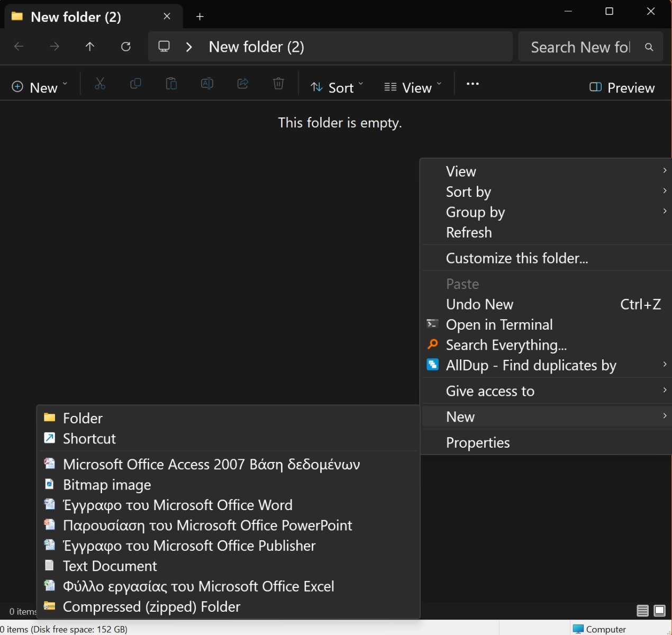
Task: Open the toolbar View dropdown
Action: coord(413,87)
